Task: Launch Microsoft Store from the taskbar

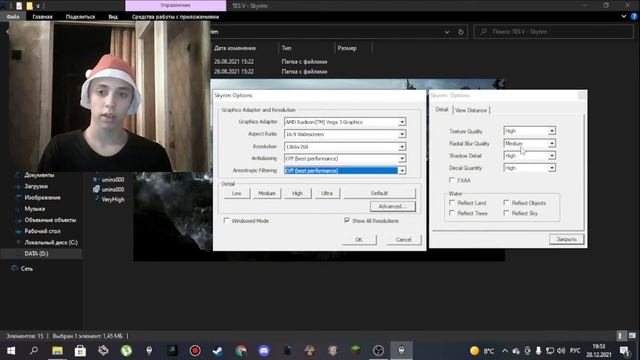Action: [x=80, y=351]
